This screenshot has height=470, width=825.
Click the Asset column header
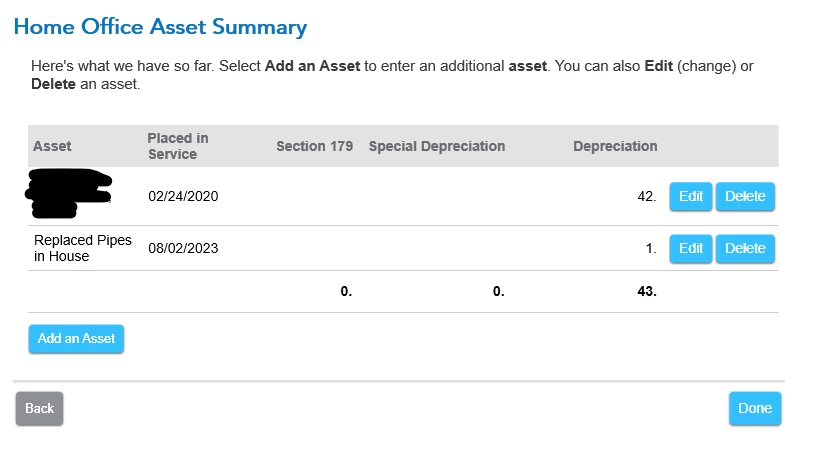[x=52, y=146]
